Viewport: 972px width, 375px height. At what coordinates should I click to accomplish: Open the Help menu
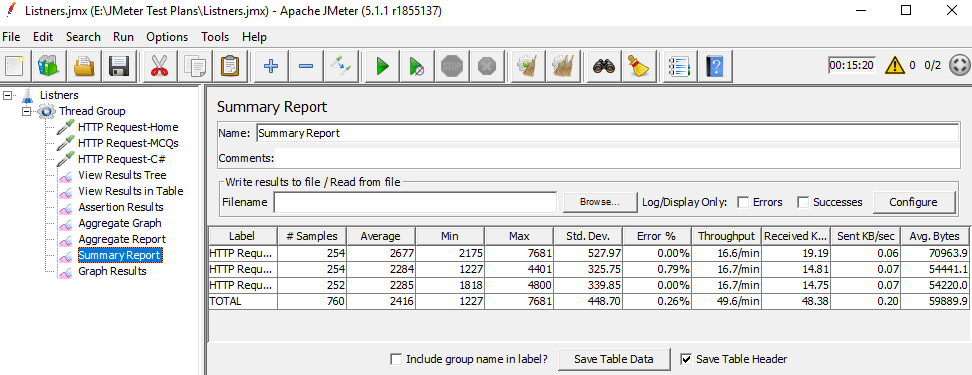coord(254,37)
